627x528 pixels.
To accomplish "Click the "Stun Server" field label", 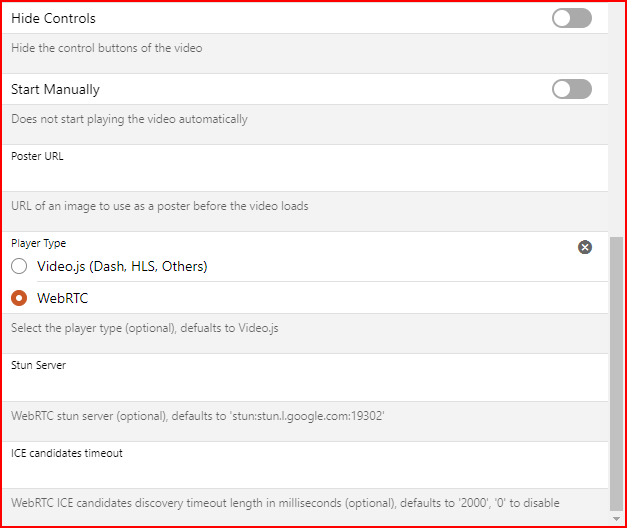I will [39, 365].
